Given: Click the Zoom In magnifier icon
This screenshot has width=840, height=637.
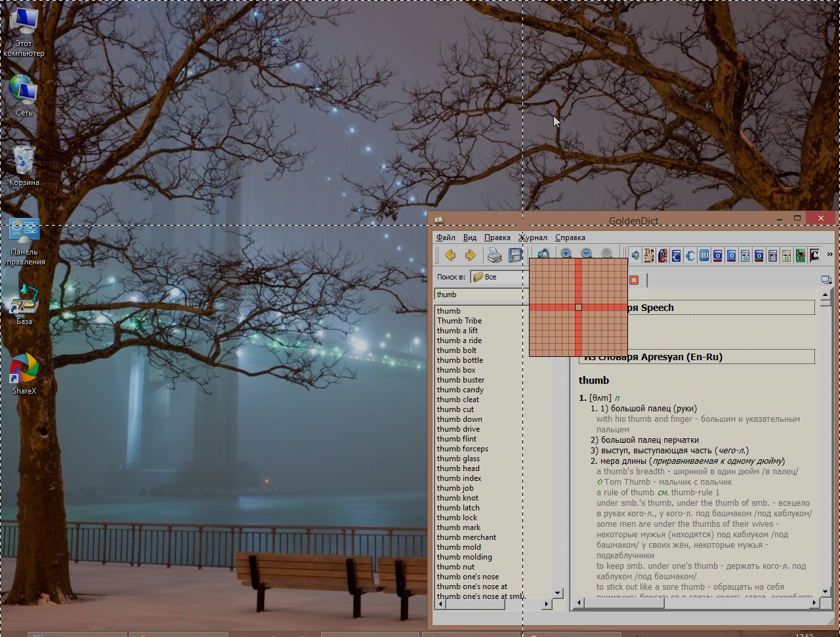Looking at the screenshot, I should [566, 253].
